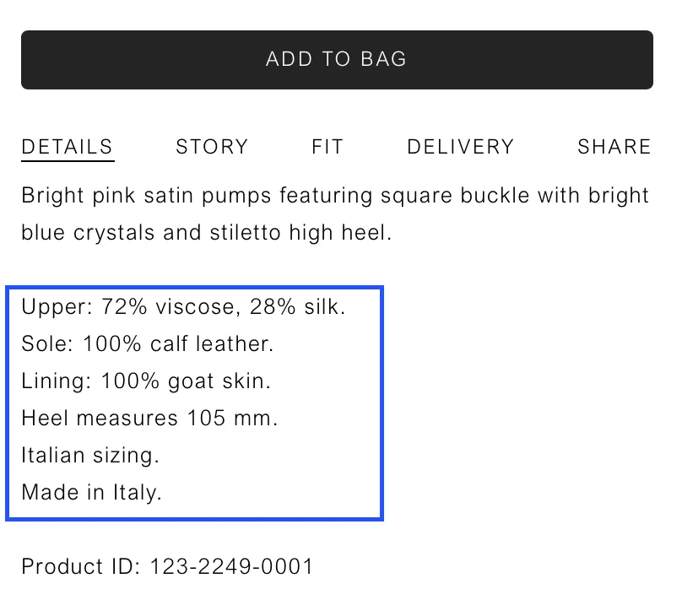The height and width of the screenshot is (616, 682).
Task: Select the DETAILS tab
Action: (68, 147)
